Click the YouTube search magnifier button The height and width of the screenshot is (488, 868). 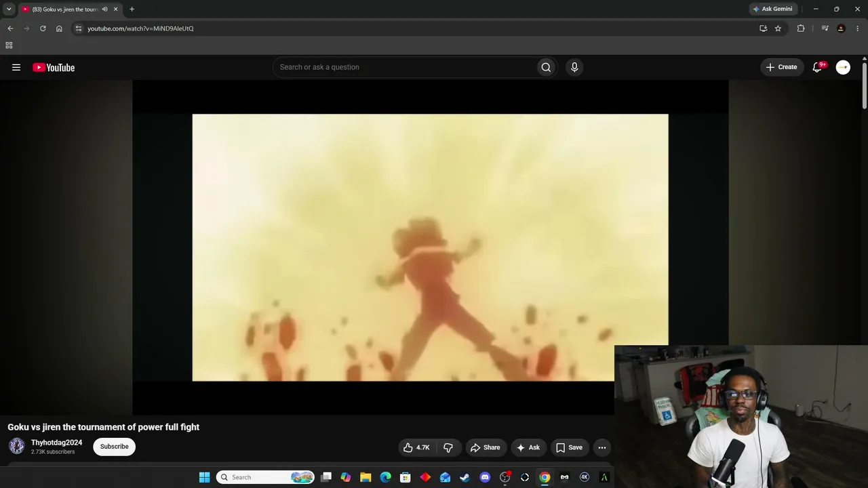click(546, 67)
